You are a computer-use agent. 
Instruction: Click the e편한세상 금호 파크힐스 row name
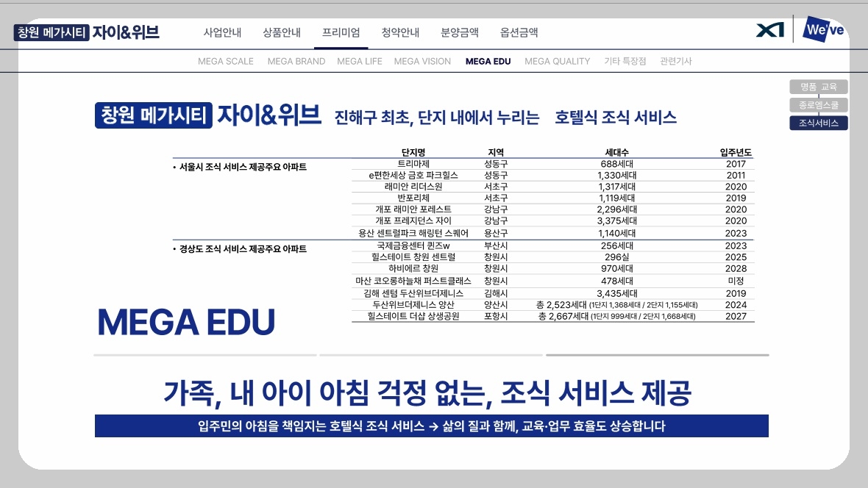[x=413, y=176]
